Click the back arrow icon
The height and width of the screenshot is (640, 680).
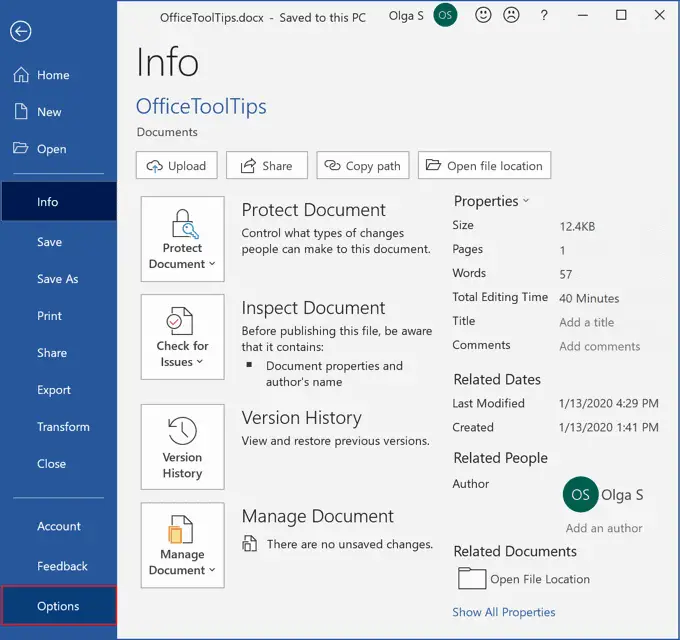[20, 31]
